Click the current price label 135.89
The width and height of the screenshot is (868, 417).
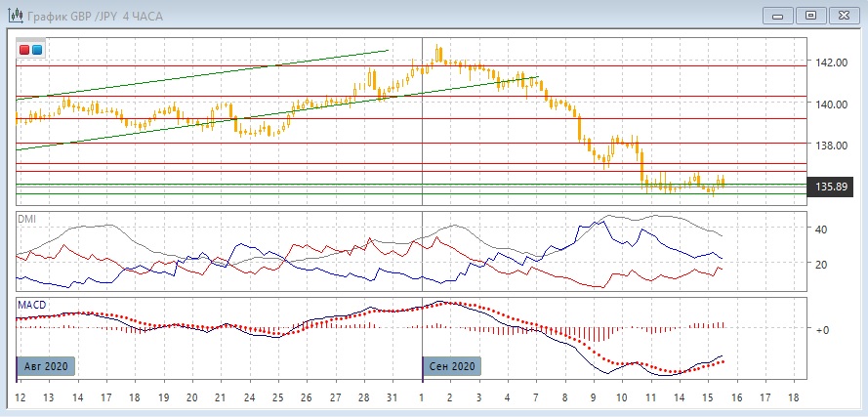pos(829,187)
